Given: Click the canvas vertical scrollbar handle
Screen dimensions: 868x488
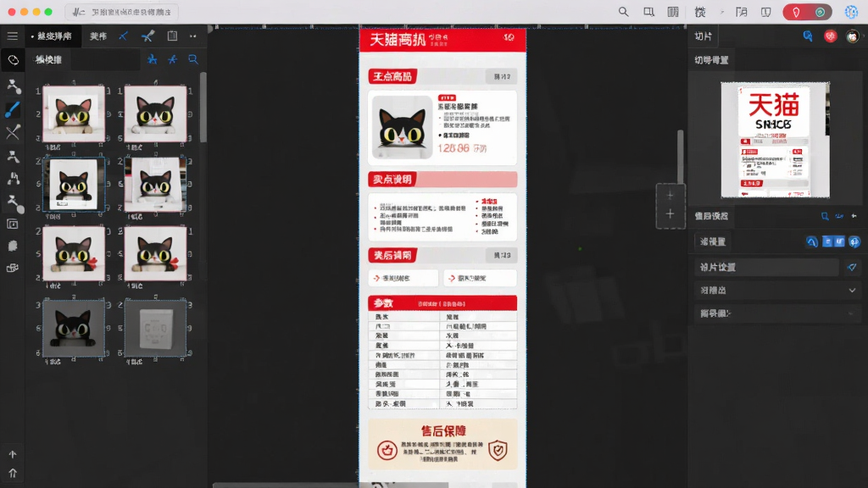Looking at the screenshot, I should (681, 157).
